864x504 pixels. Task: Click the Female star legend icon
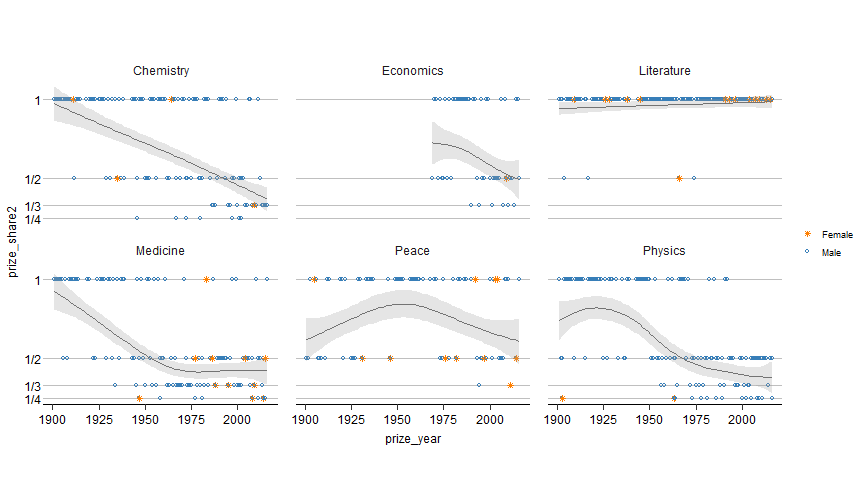coord(808,233)
